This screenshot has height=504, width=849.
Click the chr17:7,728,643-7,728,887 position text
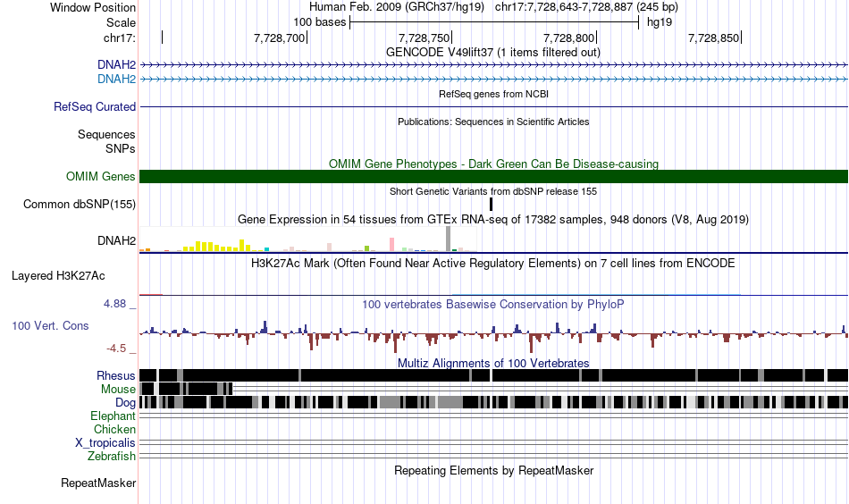586,7
